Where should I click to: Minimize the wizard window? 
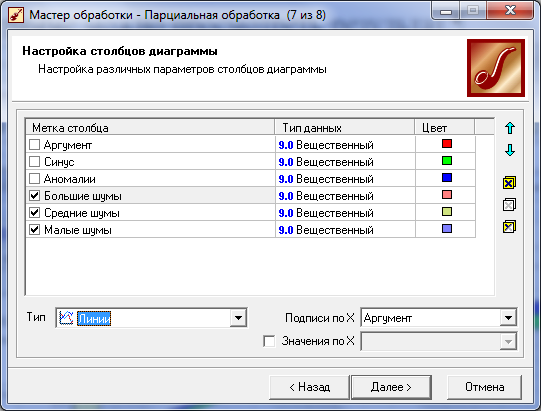(446, 11)
